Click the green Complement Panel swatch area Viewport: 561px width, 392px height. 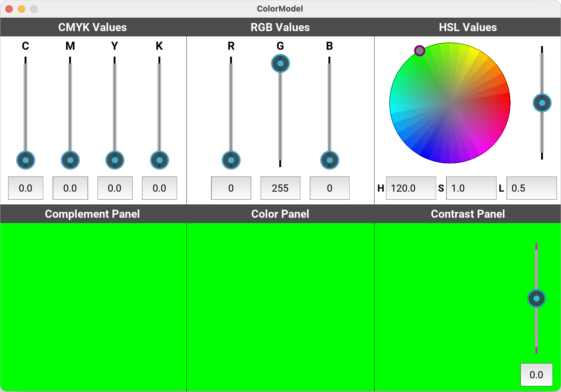pos(93,307)
